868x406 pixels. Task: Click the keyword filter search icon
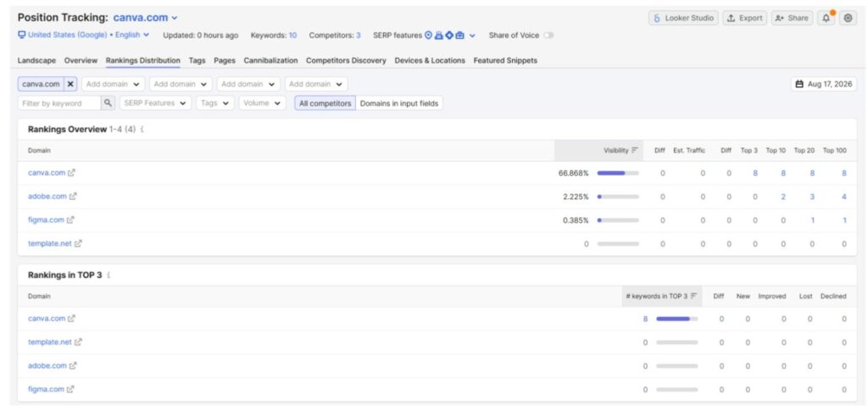(108, 103)
